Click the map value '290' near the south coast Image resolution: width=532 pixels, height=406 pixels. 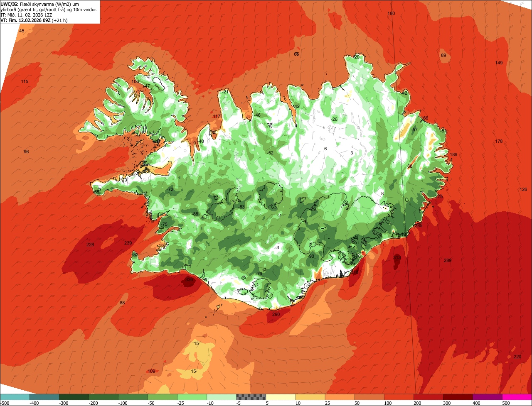[276, 314]
